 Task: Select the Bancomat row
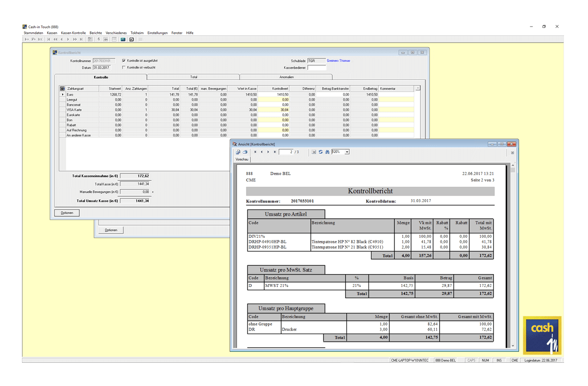click(237, 104)
